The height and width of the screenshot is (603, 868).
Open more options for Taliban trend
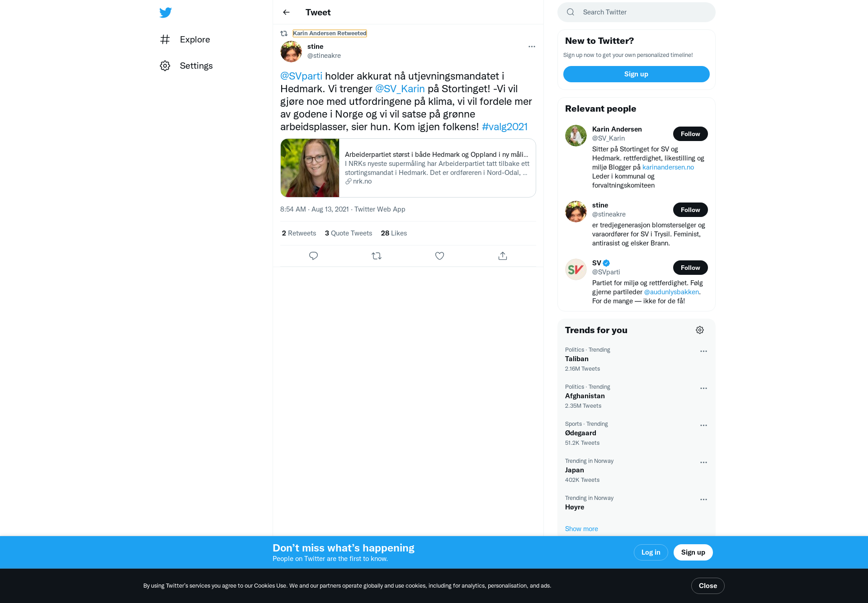[703, 351]
